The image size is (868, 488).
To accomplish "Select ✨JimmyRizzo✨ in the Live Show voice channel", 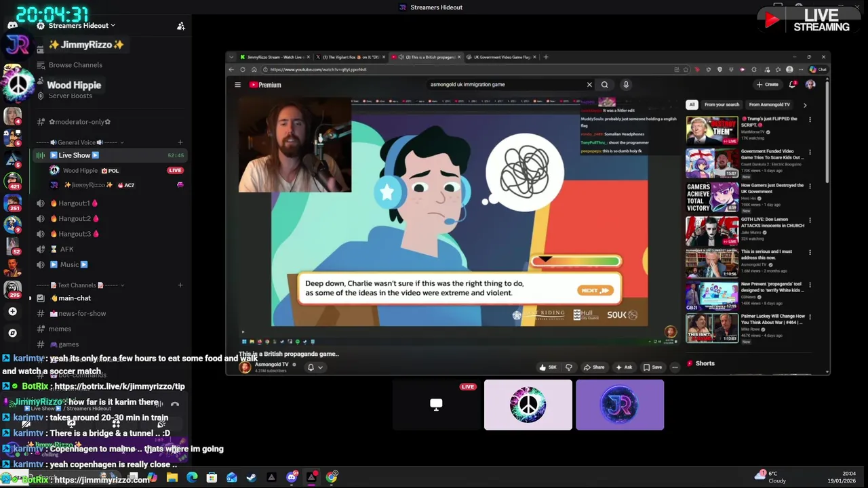I will click(88, 185).
